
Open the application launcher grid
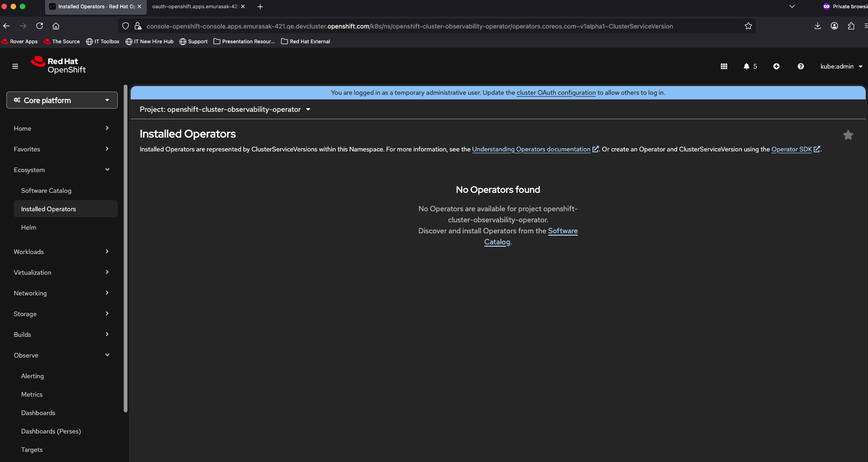[724, 66]
